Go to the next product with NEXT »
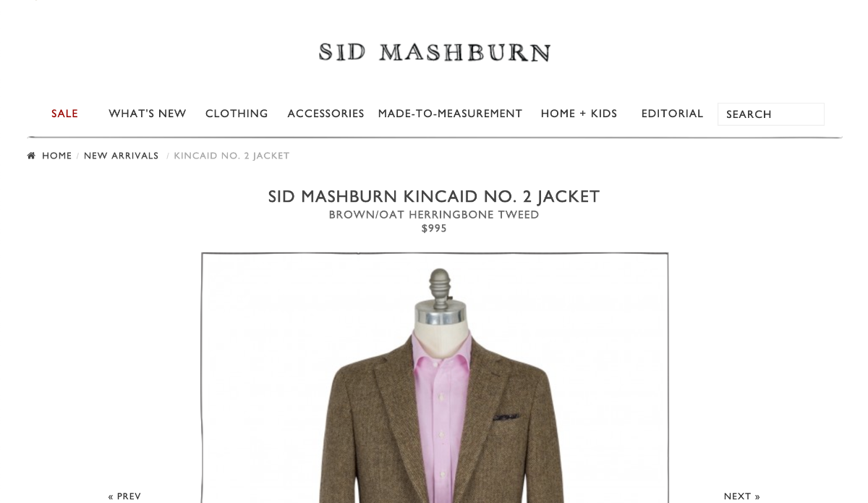Viewport: 868px width, 503px height. pos(742,496)
